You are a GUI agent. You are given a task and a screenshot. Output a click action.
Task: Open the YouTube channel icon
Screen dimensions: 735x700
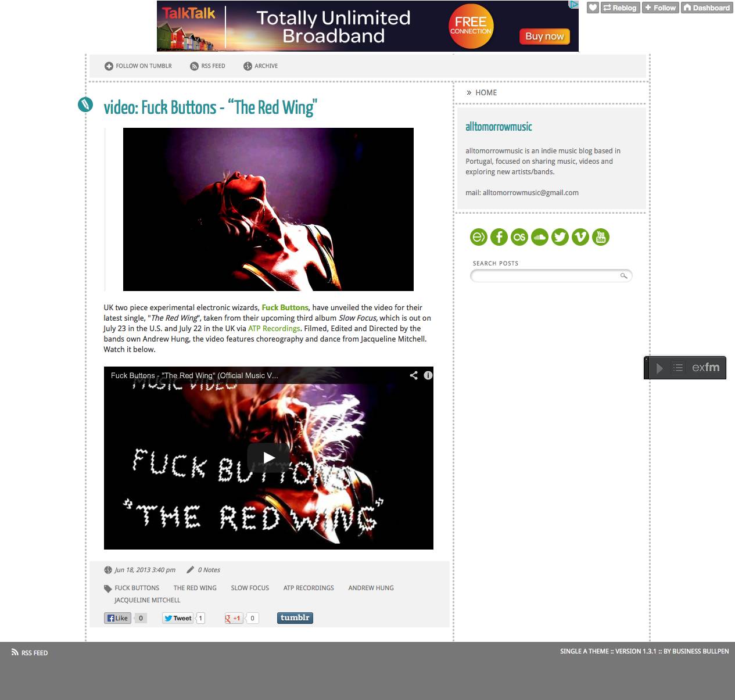pos(601,237)
